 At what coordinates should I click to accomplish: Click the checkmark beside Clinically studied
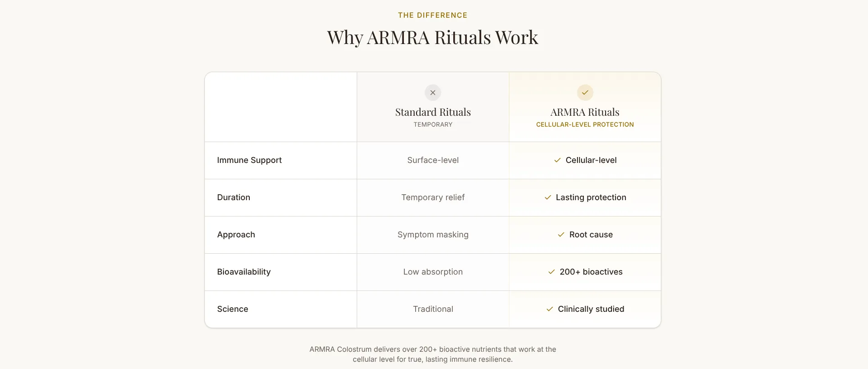point(550,309)
